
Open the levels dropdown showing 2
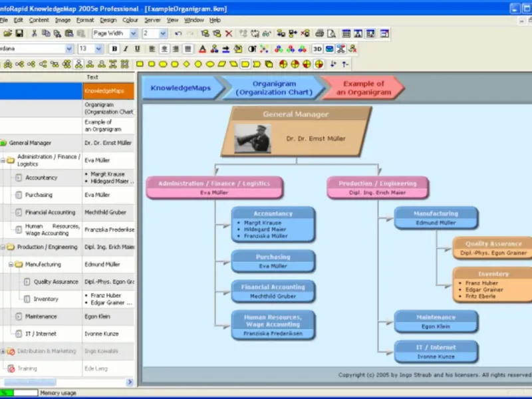163,33
